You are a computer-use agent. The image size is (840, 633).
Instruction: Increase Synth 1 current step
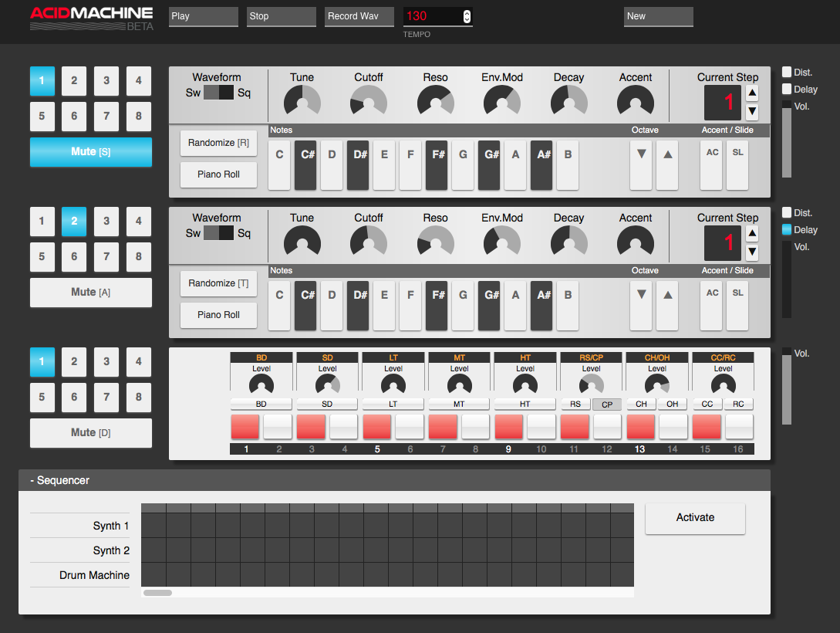click(x=752, y=93)
